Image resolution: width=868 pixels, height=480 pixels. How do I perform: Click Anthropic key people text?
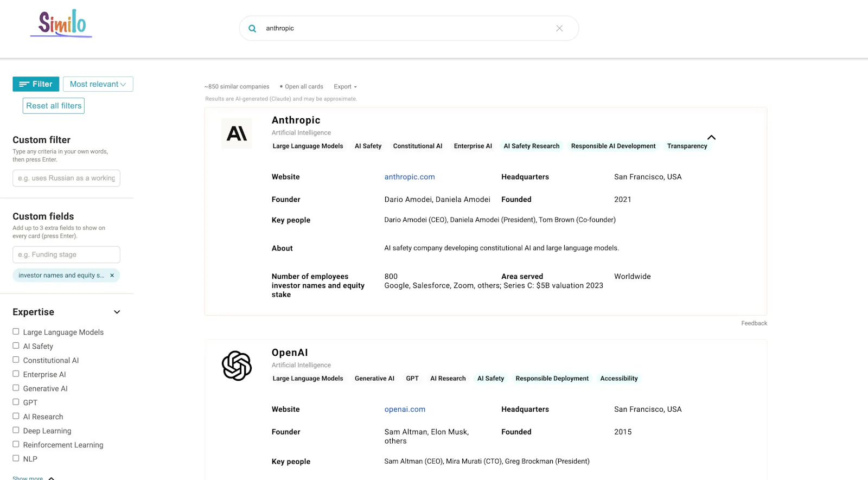500,220
